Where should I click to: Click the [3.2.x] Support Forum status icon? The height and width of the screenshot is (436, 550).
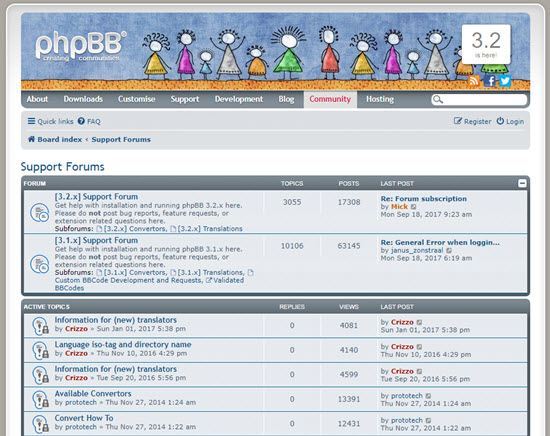[39, 213]
